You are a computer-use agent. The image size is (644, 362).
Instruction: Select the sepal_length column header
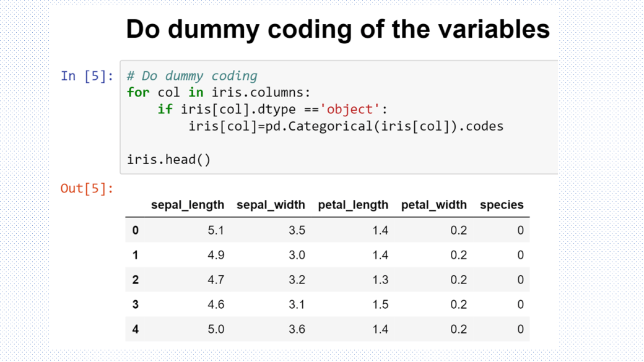tap(188, 204)
